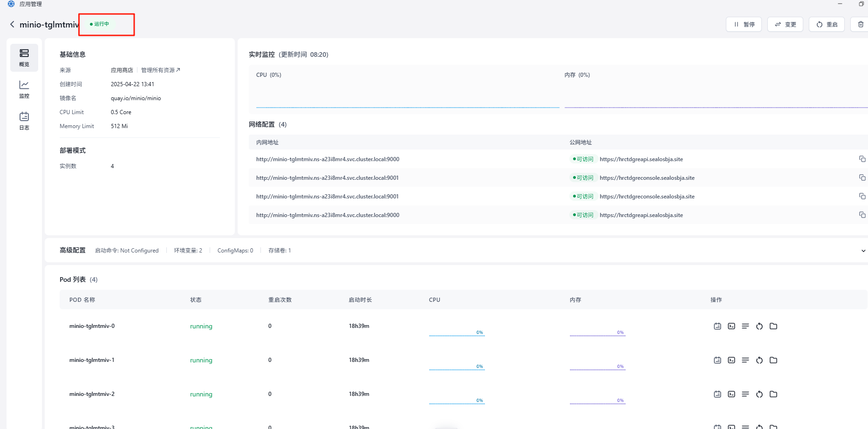Pause the app with the 暂停 button

coord(744,24)
